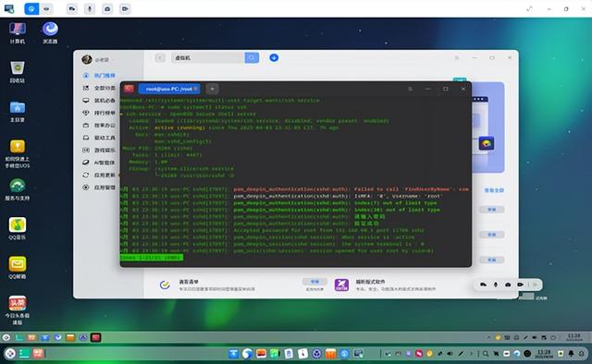Open 应用管理 in app store sidebar
The width and height of the screenshot is (592, 364).
pyautogui.click(x=100, y=188)
